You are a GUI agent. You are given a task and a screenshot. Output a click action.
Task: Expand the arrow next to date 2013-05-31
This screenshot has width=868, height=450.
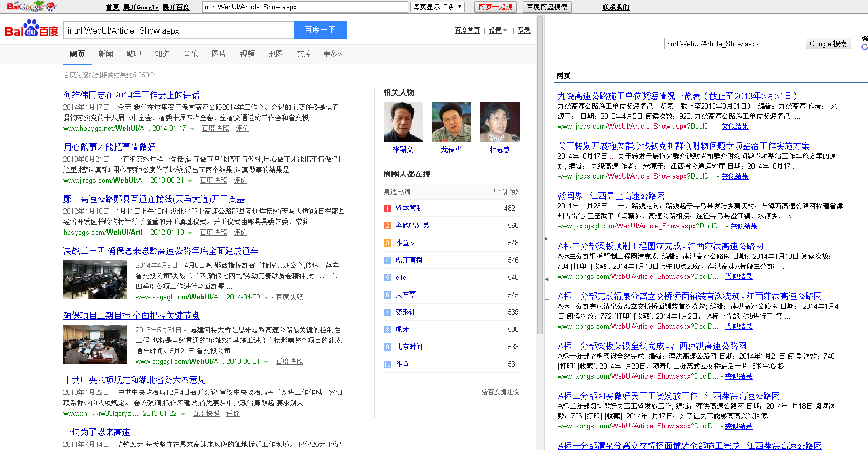[266, 362]
